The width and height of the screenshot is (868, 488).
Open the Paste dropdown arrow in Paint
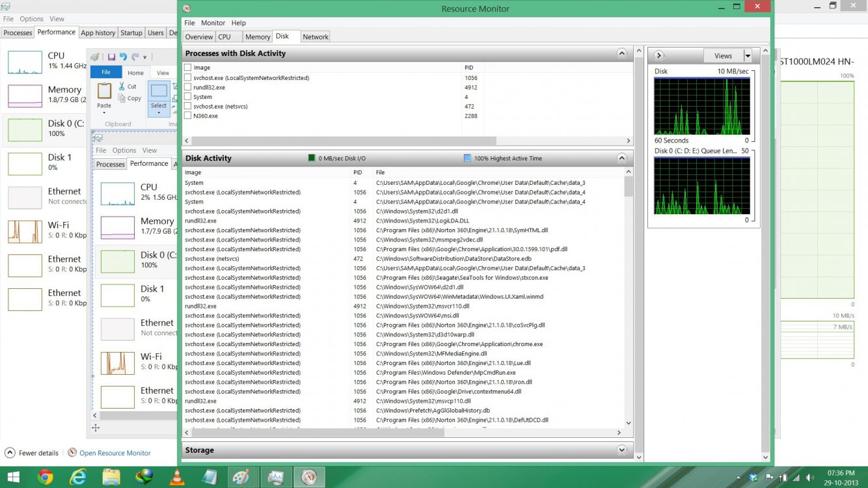point(104,113)
